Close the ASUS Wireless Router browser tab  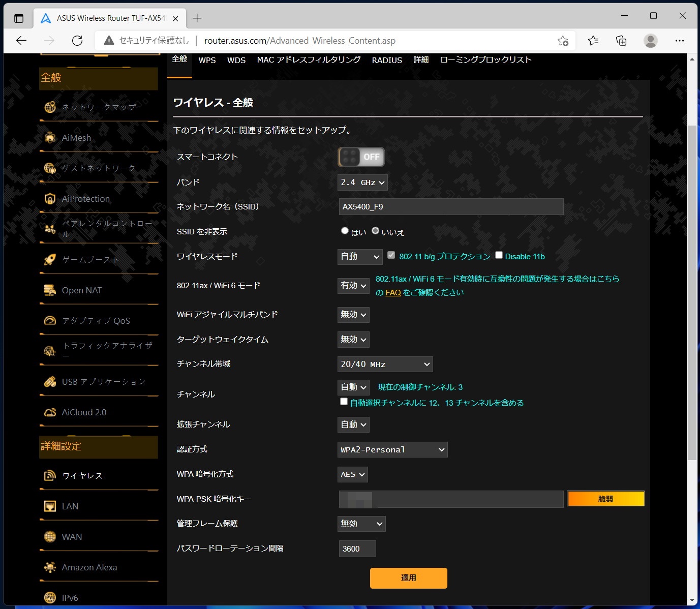[175, 18]
